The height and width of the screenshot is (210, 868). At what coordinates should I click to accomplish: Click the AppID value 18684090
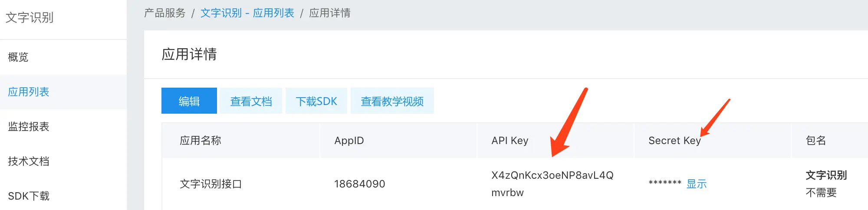pos(359,184)
